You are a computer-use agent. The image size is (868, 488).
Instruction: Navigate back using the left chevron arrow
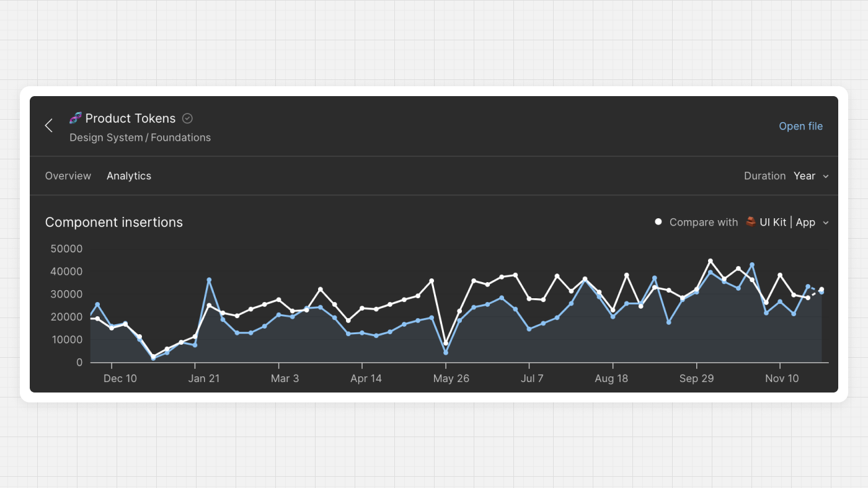(x=48, y=125)
